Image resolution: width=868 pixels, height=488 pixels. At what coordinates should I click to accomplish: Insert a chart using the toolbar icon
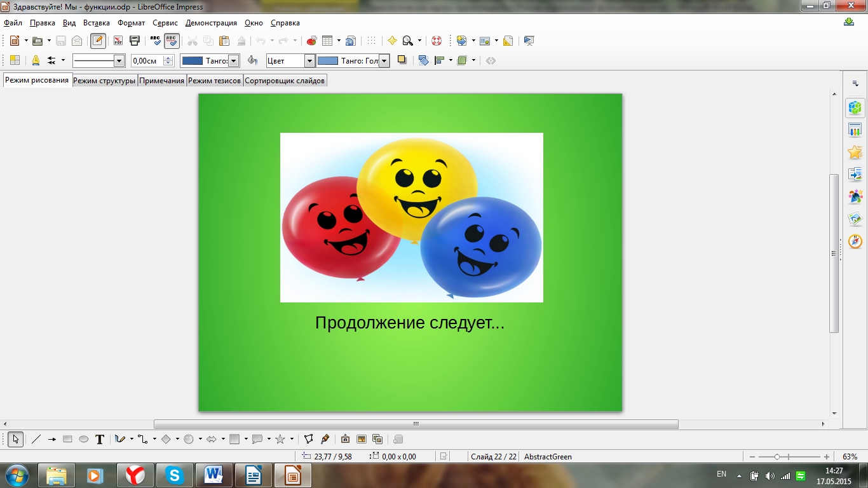pos(311,41)
